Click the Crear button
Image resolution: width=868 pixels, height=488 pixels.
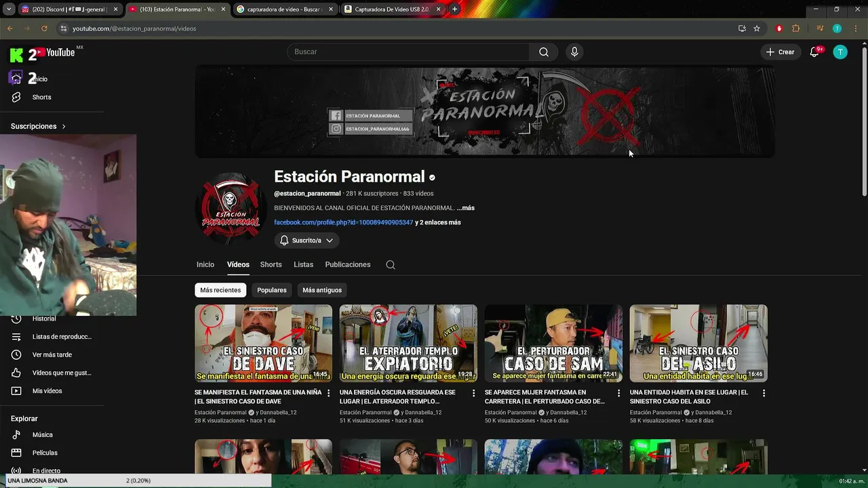(x=780, y=52)
